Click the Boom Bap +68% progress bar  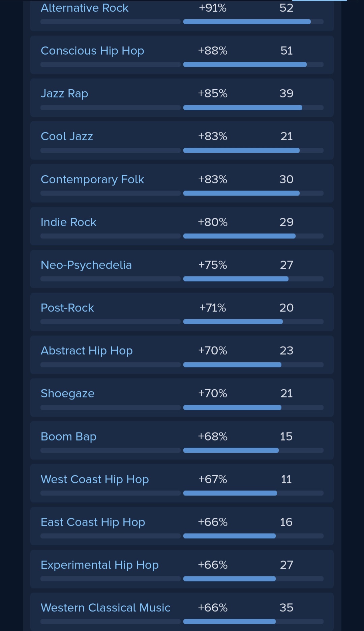253,450
